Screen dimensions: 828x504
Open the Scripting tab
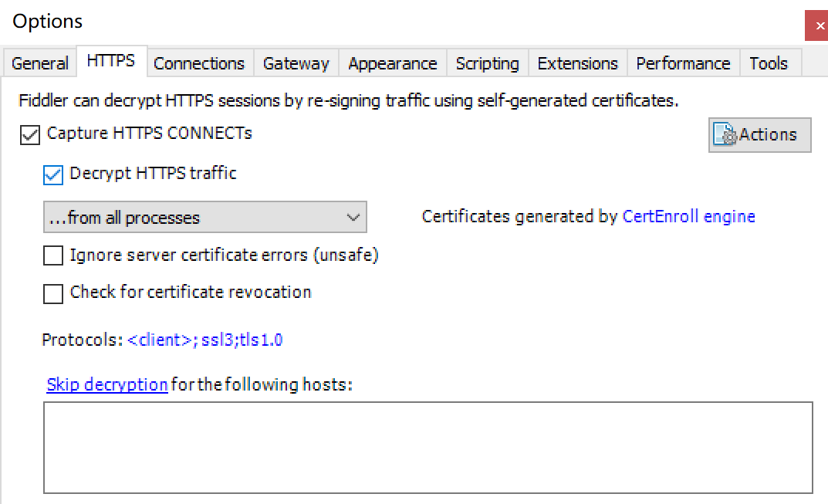point(487,63)
